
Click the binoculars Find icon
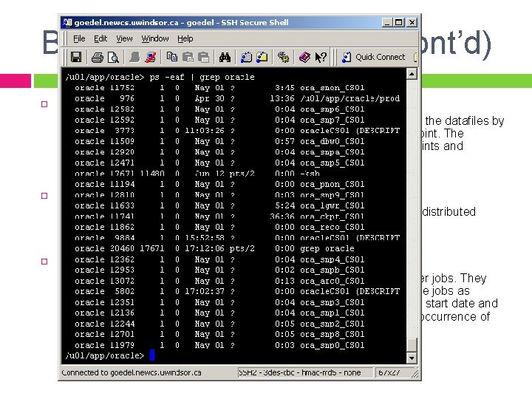coord(225,57)
